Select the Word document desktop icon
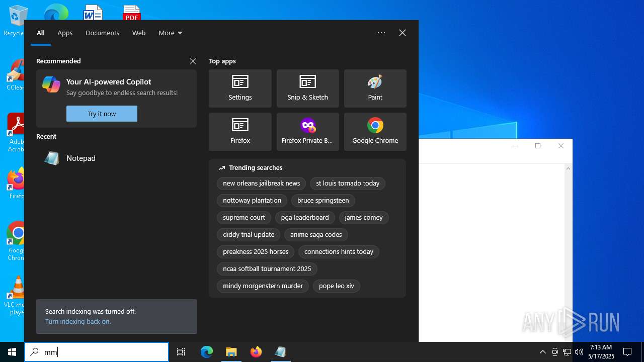Screen dimensions: 644x362 coord(93,13)
